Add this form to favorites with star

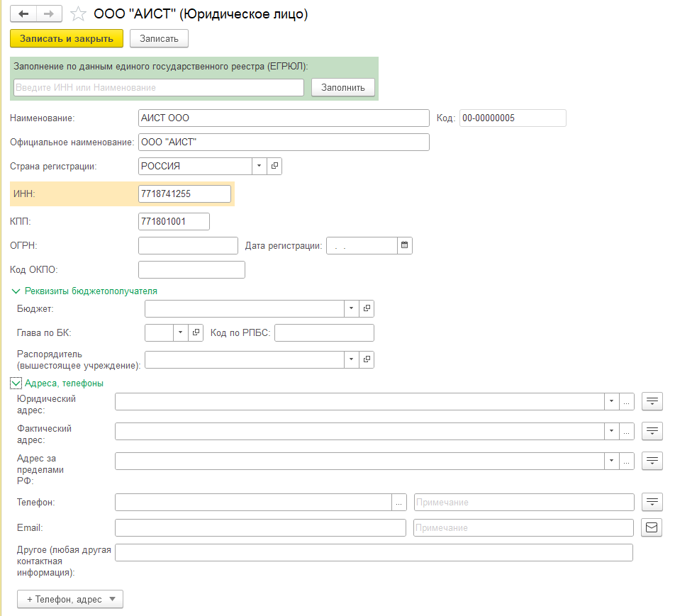[78, 13]
